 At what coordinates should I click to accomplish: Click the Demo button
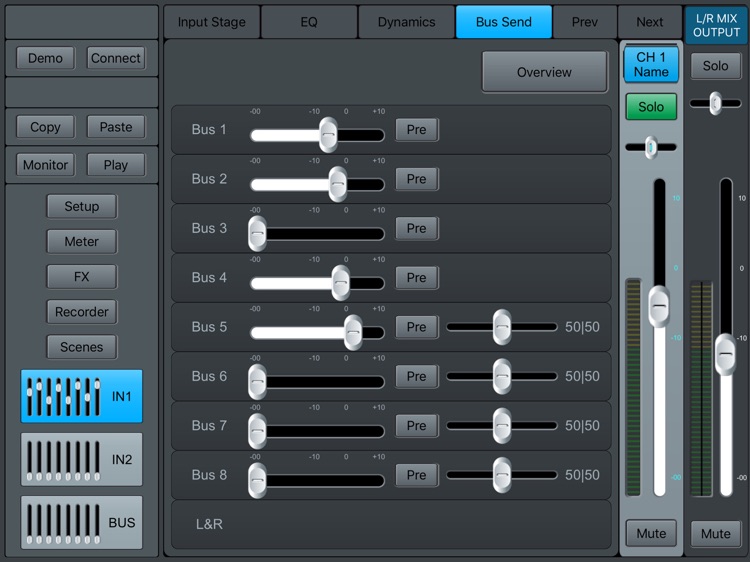coord(45,58)
